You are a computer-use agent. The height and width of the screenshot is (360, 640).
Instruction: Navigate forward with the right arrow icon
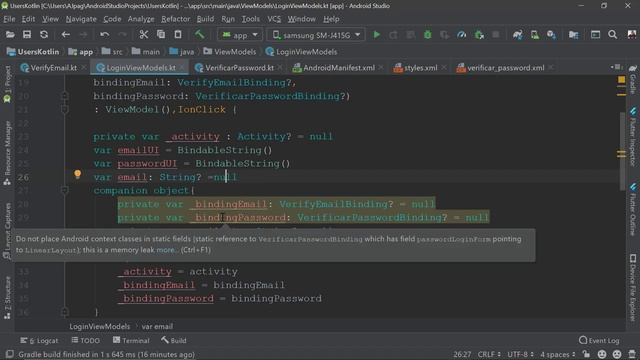click(x=83, y=35)
